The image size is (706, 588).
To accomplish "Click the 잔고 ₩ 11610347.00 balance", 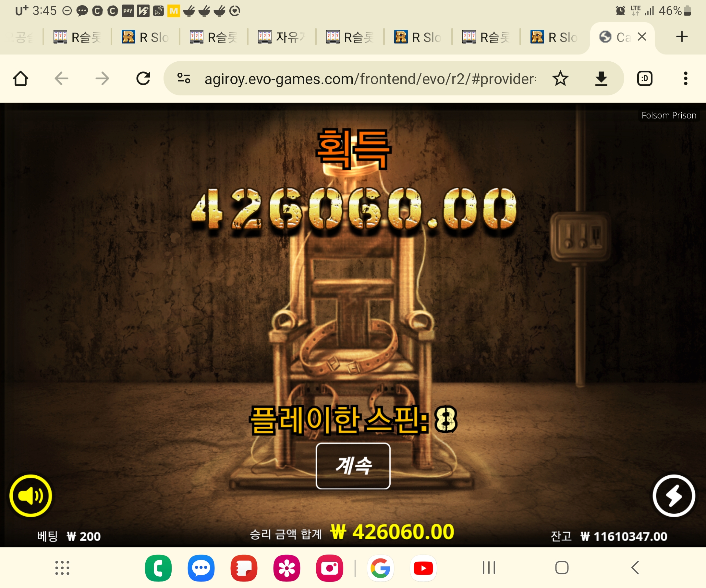I will point(609,536).
